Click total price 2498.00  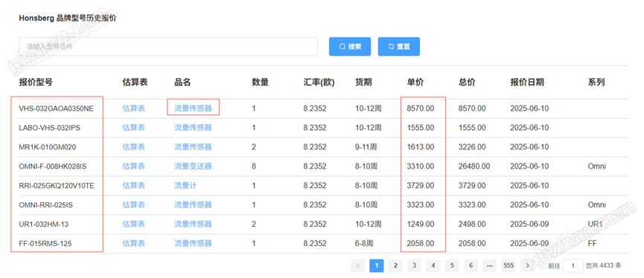472,224
